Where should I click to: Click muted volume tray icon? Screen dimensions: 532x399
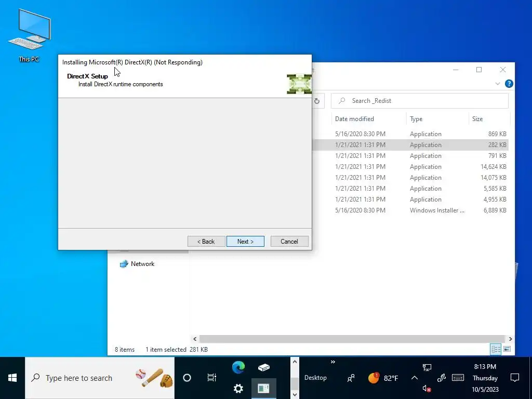tap(427, 389)
